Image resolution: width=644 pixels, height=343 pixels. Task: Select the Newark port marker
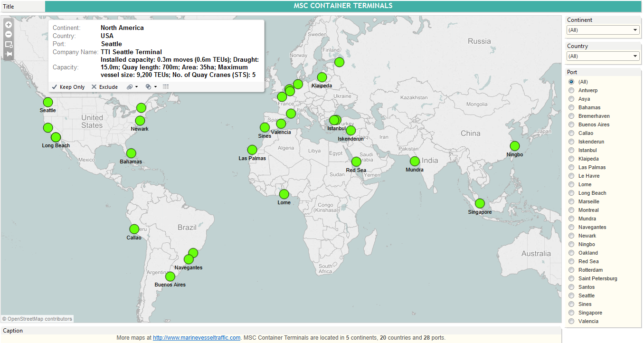[140, 121]
